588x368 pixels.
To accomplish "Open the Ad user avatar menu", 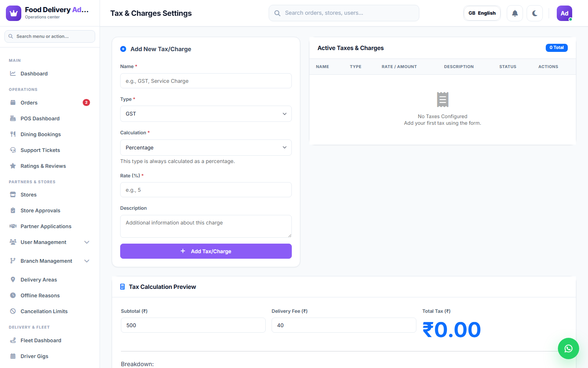I will (564, 13).
